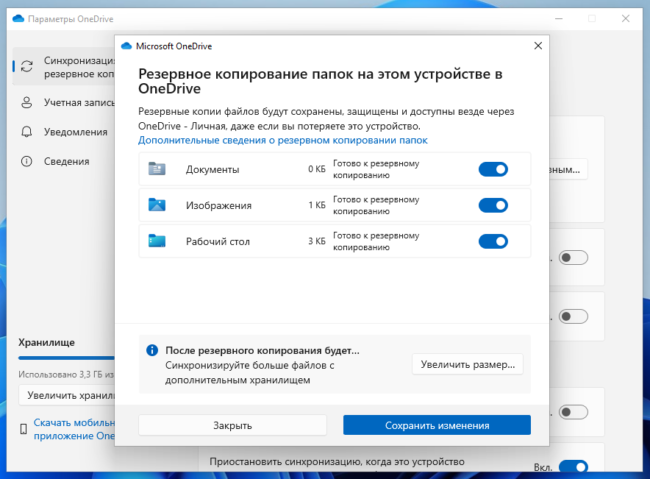Click the Сохранить изменения button

(437, 425)
